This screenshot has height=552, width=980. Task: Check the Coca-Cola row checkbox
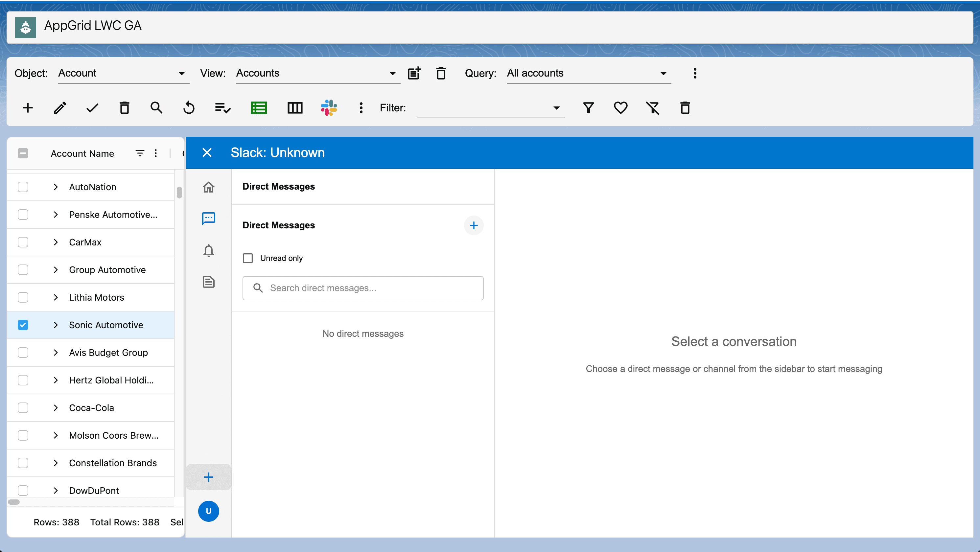[x=23, y=408]
